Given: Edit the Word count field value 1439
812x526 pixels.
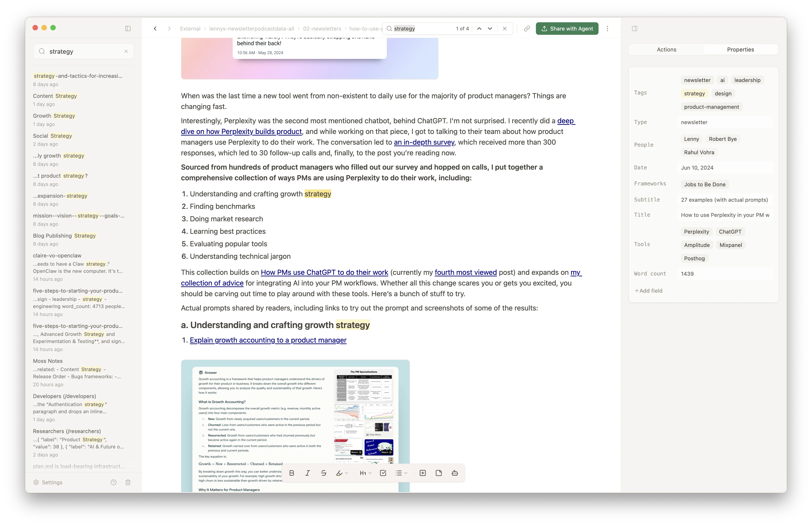Looking at the screenshot, I should click(688, 273).
